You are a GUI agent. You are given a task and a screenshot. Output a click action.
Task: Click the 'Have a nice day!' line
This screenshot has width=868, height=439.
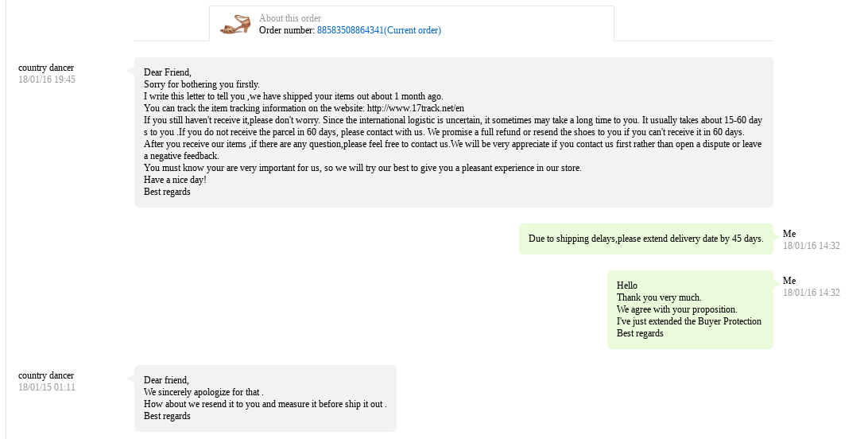pyautogui.click(x=175, y=180)
